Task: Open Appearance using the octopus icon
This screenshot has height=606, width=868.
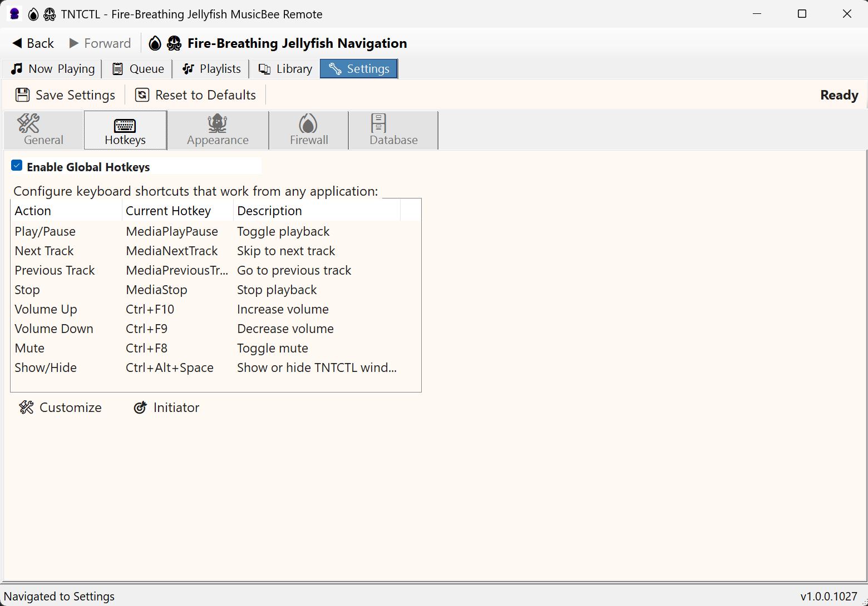Action: click(x=217, y=123)
